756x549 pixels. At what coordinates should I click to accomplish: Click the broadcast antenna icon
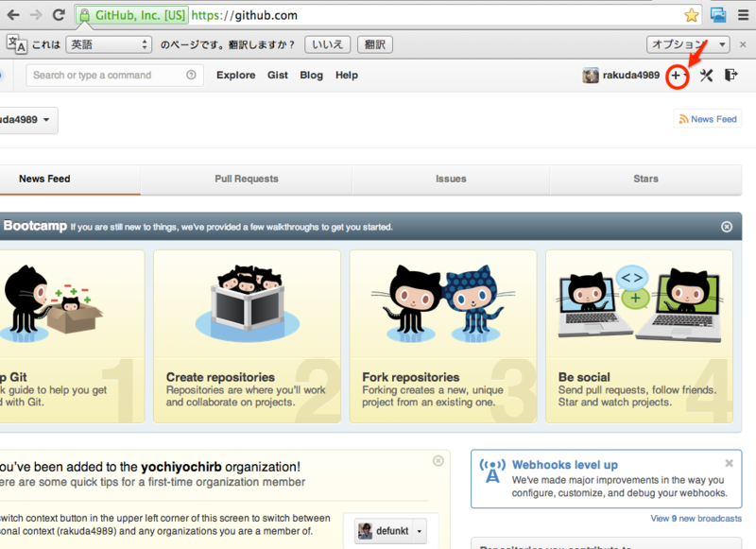492,471
